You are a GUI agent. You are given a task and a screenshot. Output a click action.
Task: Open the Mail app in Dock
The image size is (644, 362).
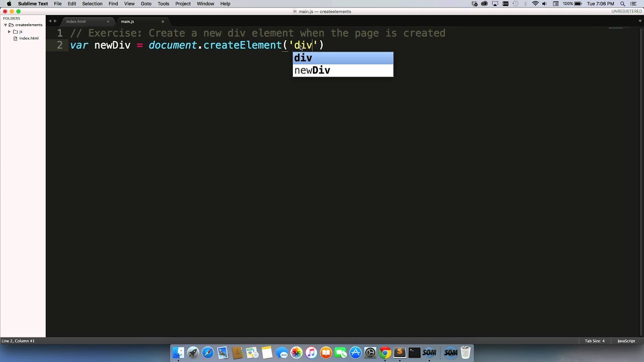coord(222,353)
